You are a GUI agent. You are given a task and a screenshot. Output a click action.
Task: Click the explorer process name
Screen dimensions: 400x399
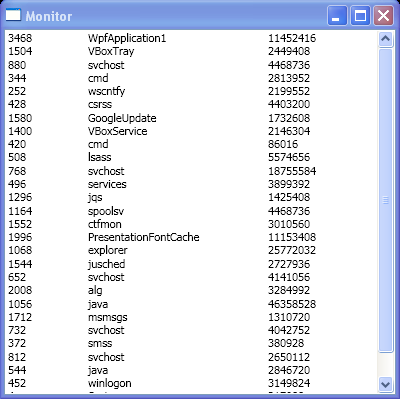[x=108, y=250]
